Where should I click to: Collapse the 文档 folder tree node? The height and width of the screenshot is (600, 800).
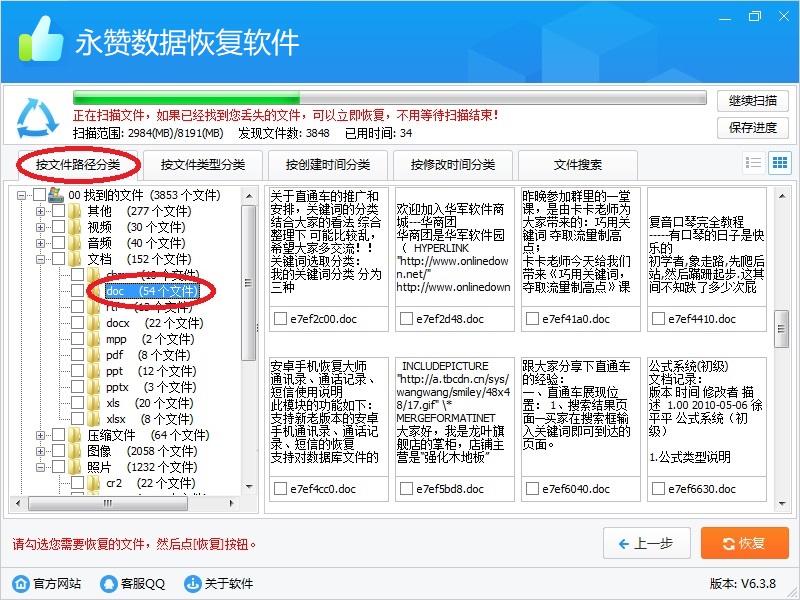[40, 259]
